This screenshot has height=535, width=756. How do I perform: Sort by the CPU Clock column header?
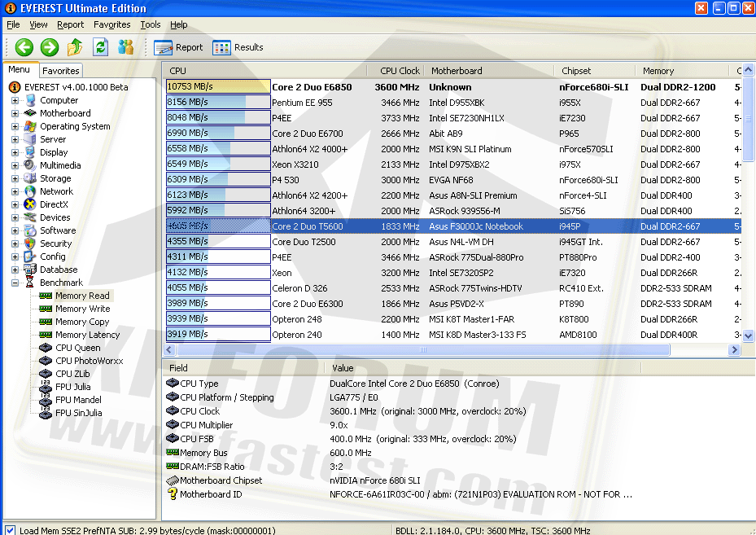click(395, 71)
